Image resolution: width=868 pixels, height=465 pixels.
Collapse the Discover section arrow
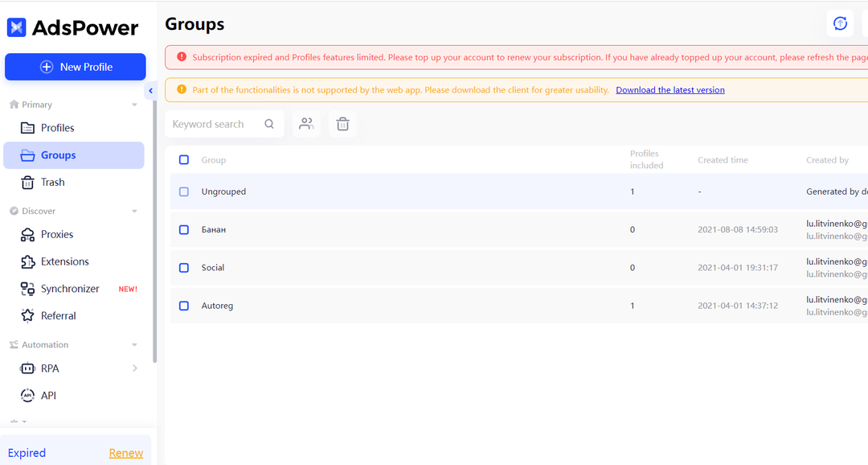pyautogui.click(x=134, y=211)
